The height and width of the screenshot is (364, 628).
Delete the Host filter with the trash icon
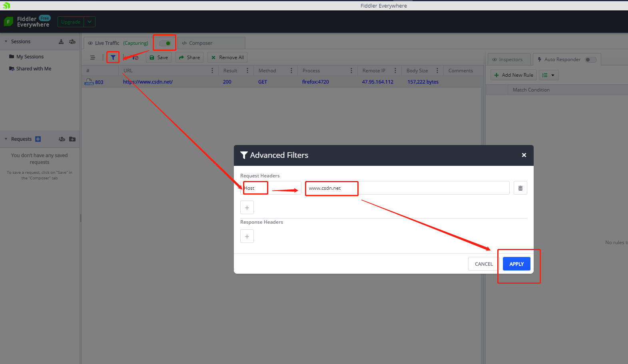pos(520,188)
